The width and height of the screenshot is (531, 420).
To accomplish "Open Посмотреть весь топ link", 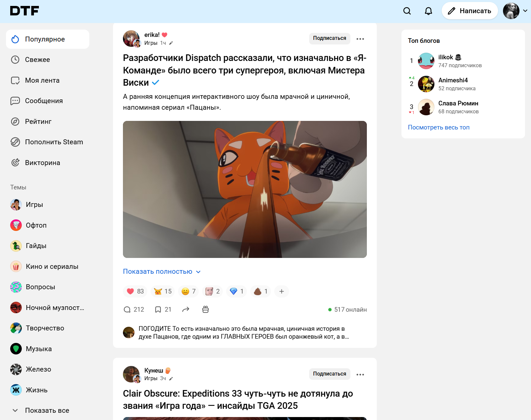I will pyautogui.click(x=438, y=127).
